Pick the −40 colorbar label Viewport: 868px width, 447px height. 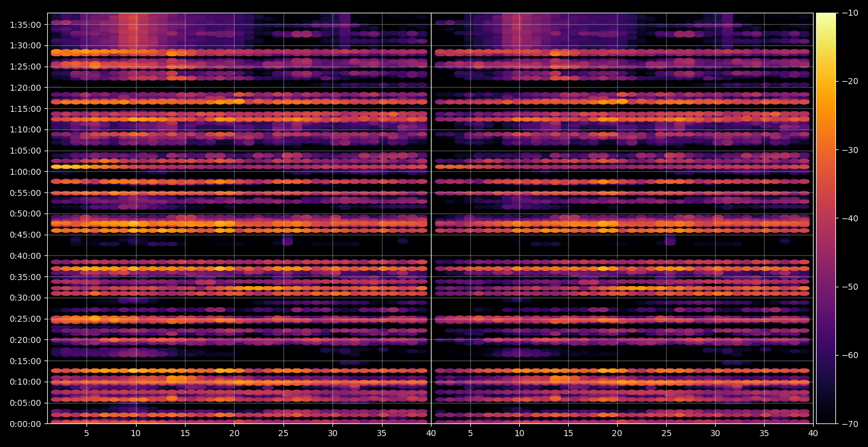pyautogui.click(x=849, y=218)
